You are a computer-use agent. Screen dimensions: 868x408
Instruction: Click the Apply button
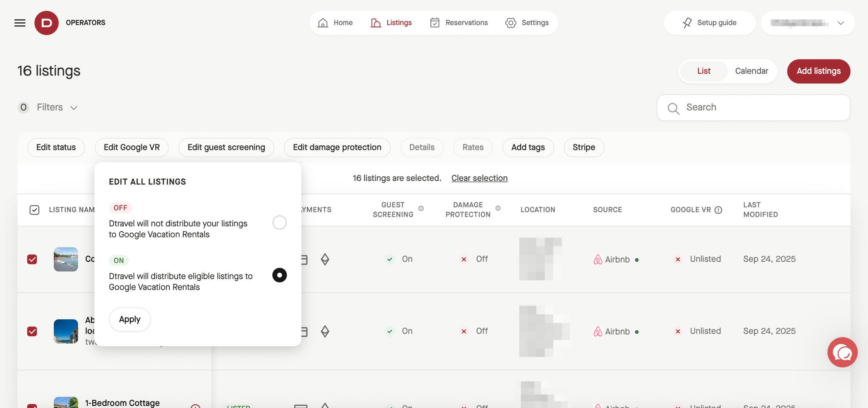coord(130,319)
